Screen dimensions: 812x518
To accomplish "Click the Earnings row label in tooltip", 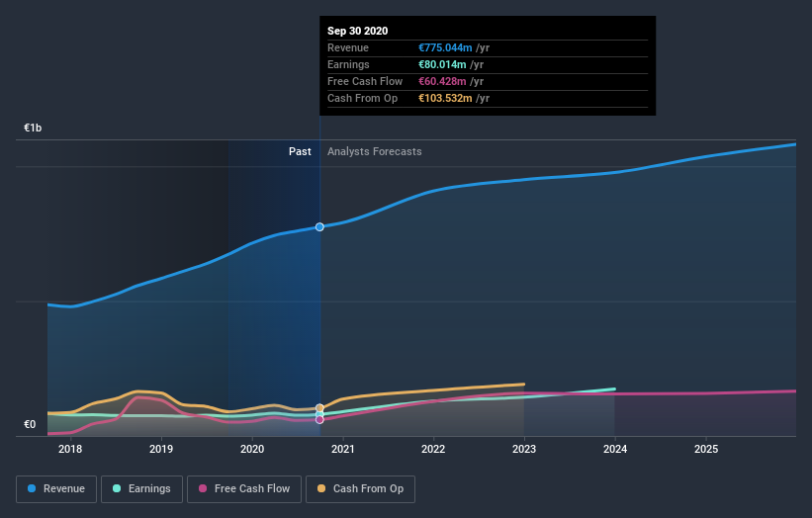I will click(348, 64).
